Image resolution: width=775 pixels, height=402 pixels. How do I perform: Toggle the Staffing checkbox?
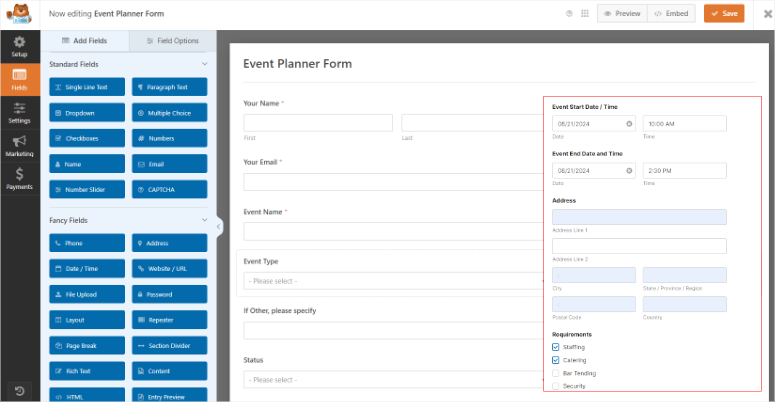[x=556, y=347]
